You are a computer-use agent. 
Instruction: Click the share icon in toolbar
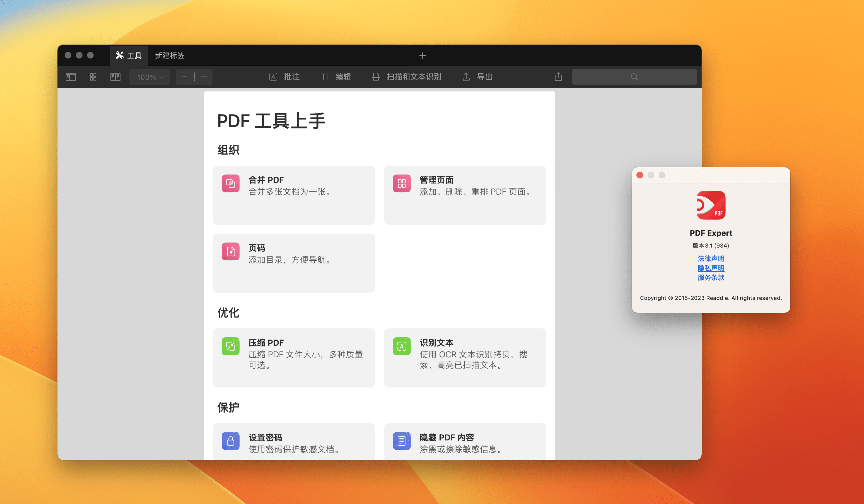pos(558,77)
